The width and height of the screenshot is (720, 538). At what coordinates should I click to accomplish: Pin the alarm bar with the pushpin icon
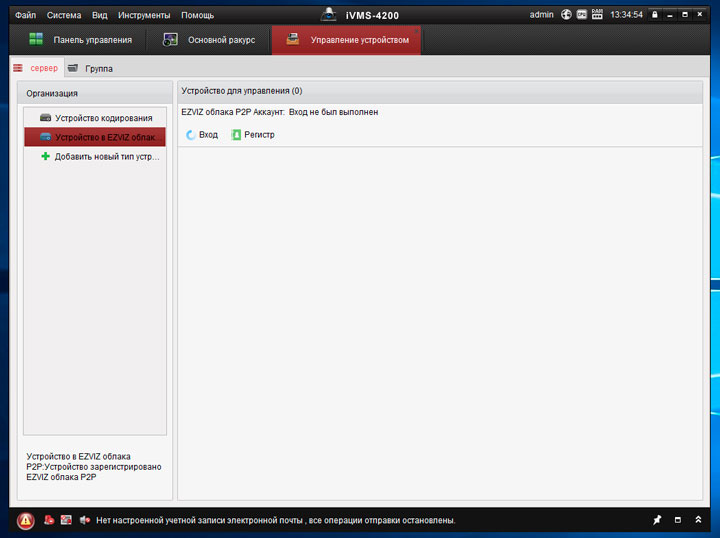pyautogui.click(x=657, y=521)
